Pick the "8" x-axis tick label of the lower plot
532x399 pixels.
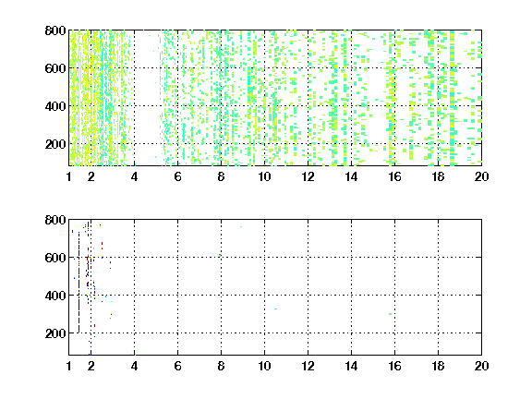(x=222, y=366)
